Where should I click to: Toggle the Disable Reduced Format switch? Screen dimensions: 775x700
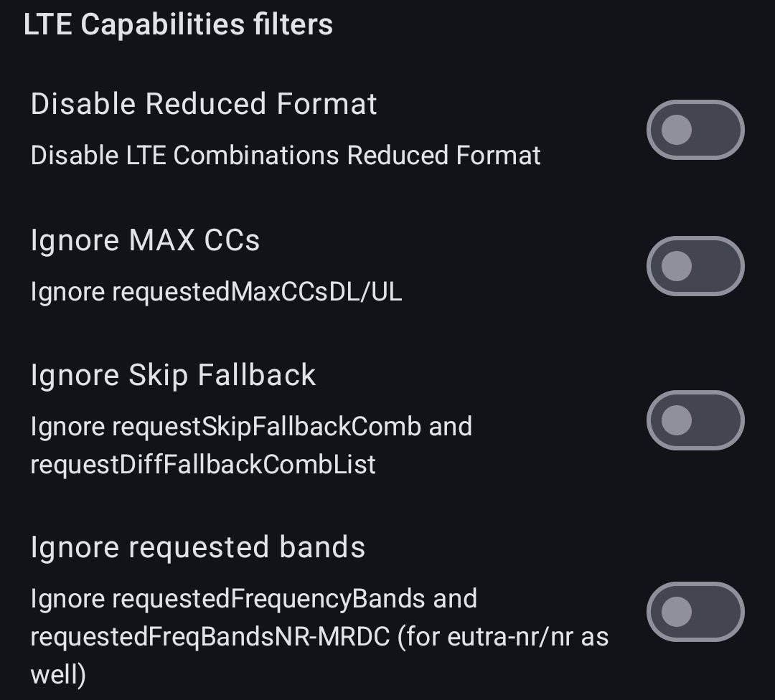point(695,130)
